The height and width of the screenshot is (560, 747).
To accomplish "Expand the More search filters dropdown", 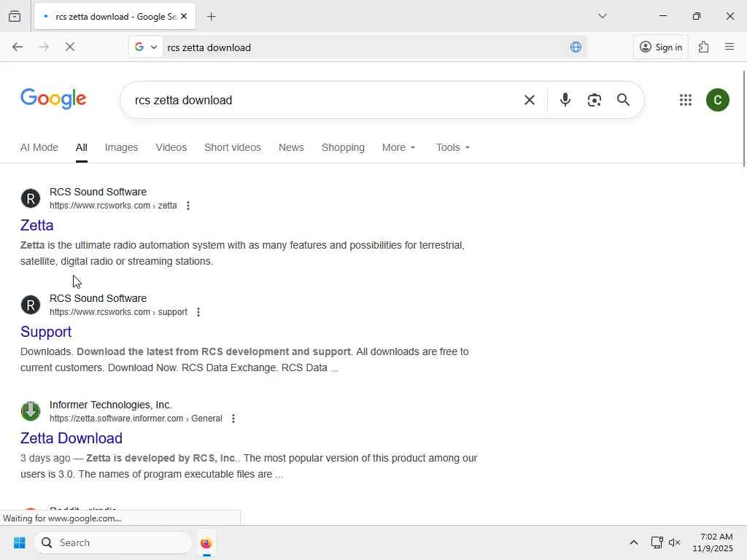I will [398, 147].
